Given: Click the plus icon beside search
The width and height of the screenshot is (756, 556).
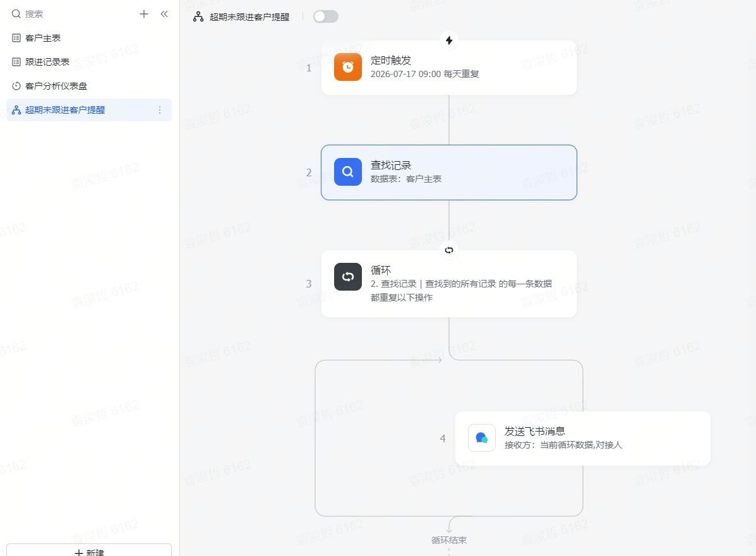Looking at the screenshot, I should click(x=143, y=14).
